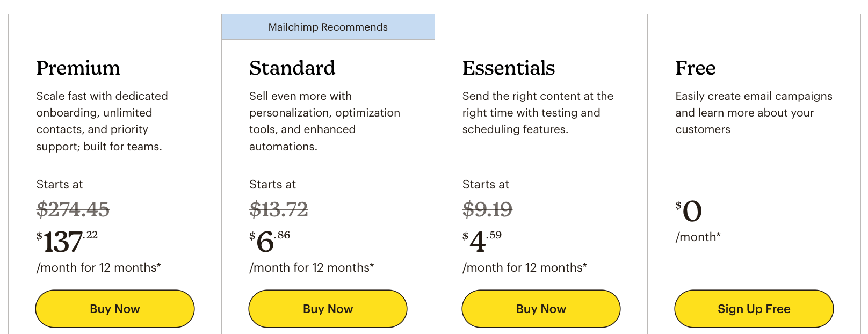Viewport: 868px width, 334px height.
Task: Click the $4.59 Essentials discounted price
Action: tap(482, 241)
